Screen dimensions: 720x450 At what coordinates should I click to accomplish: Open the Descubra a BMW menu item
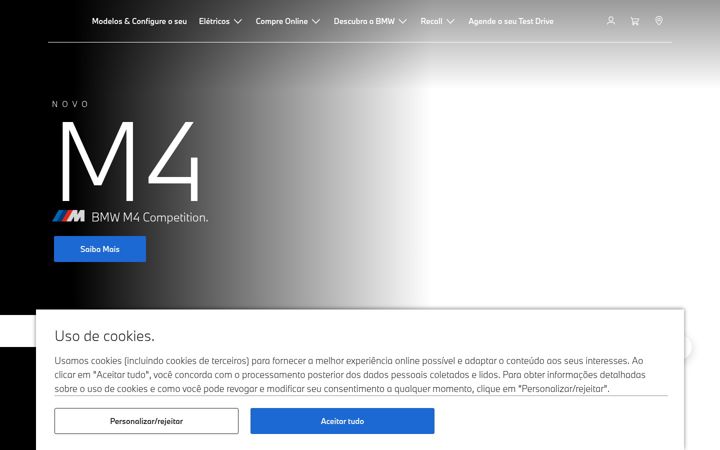[364, 21]
